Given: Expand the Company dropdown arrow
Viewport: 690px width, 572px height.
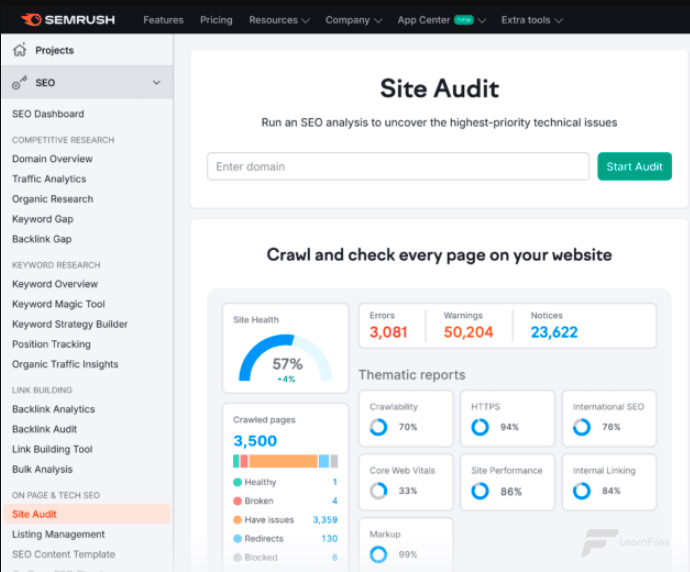Looking at the screenshot, I should point(378,21).
